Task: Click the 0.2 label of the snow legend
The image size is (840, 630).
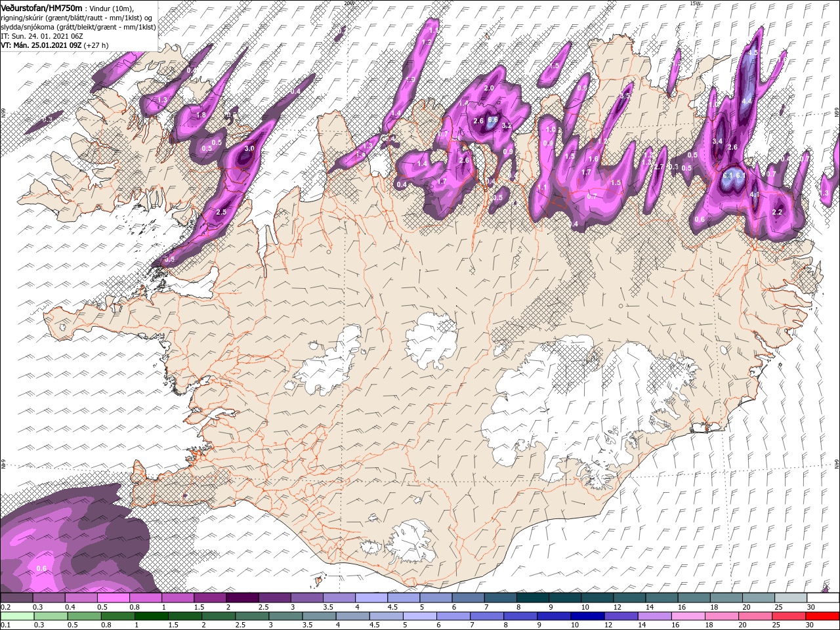Action: [x=5, y=607]
